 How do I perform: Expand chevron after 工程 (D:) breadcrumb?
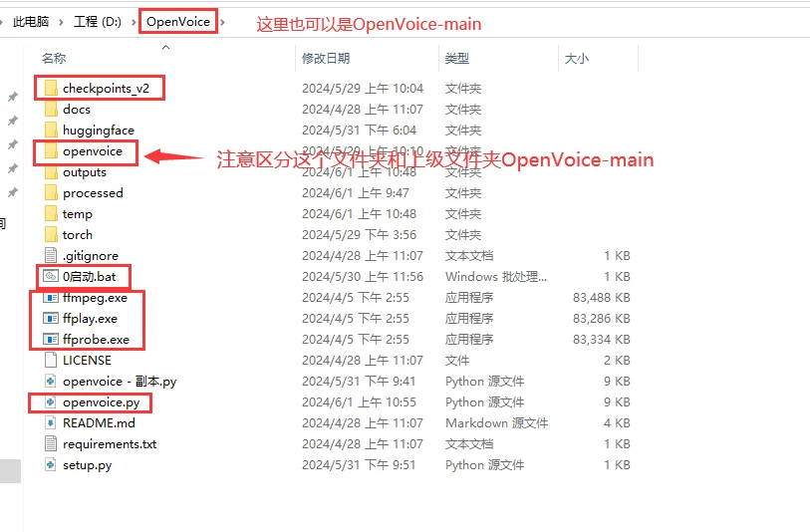134,22
